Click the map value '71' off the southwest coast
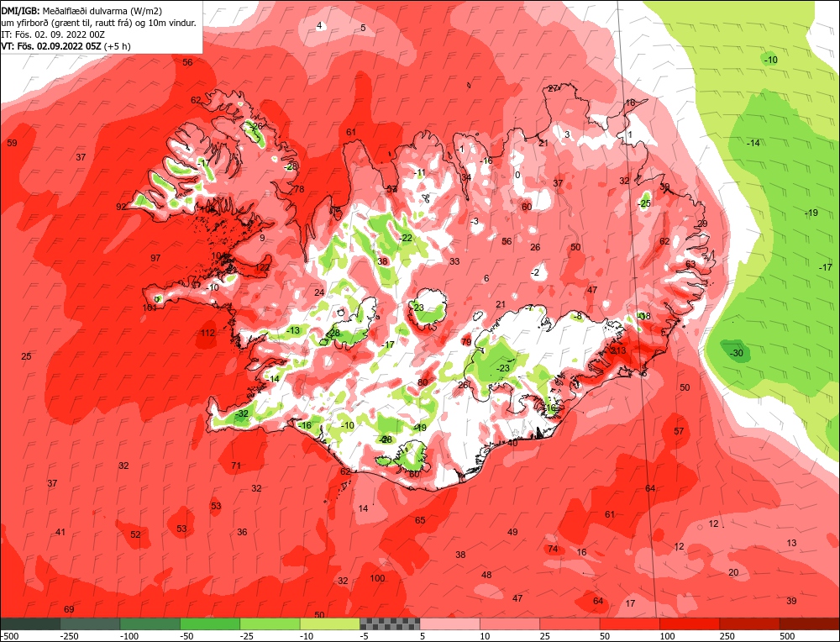This screenshot has height=642, width=840. [x=236, y=466]
